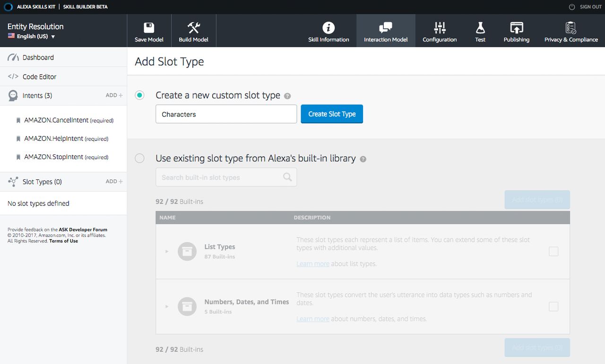
Task: Check the List Types checkbox
Action: pyautogui.click(x=553, y=252)
